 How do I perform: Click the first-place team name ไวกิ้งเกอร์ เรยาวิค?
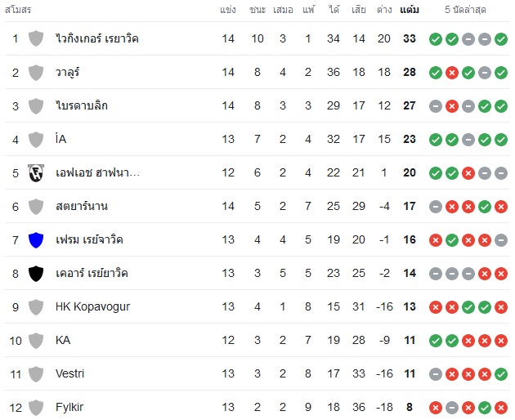[x=97, y=38]
